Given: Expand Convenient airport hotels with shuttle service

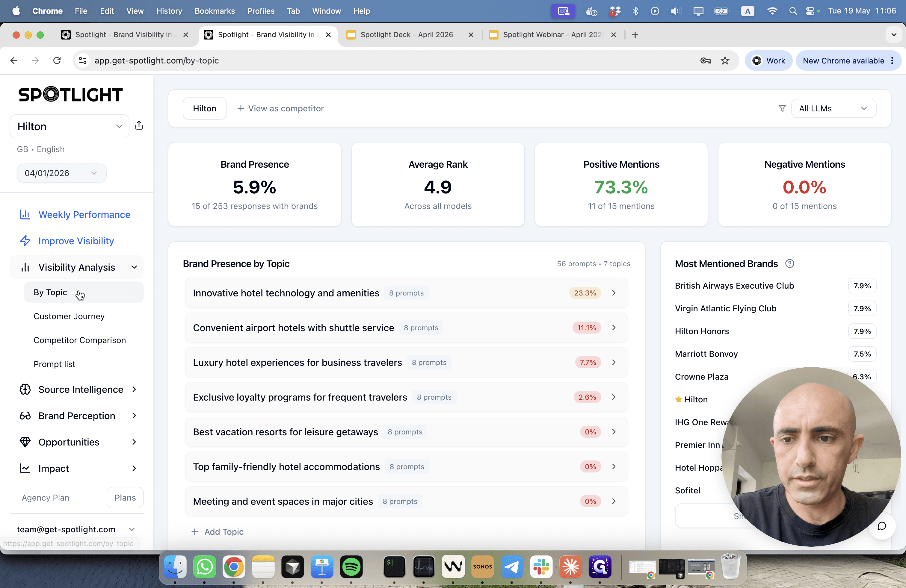Looking at the screenshot, I should click(406, 328).
